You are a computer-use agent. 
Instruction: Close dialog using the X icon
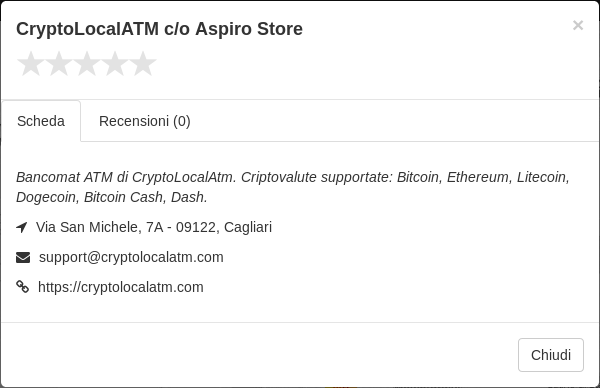pyautogui.click(x=578, y=25)
